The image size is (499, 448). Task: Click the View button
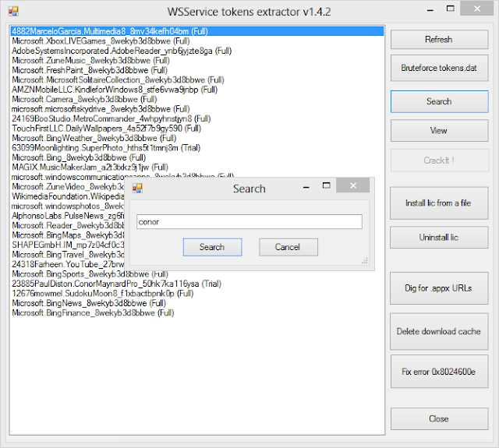(x=440, y=131)
